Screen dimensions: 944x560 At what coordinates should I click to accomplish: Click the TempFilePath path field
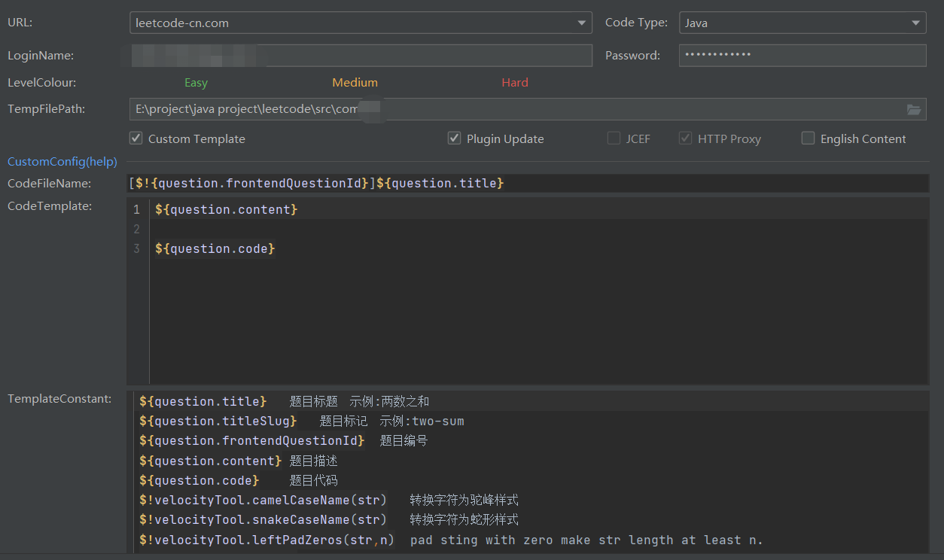(x=452, y=109)
